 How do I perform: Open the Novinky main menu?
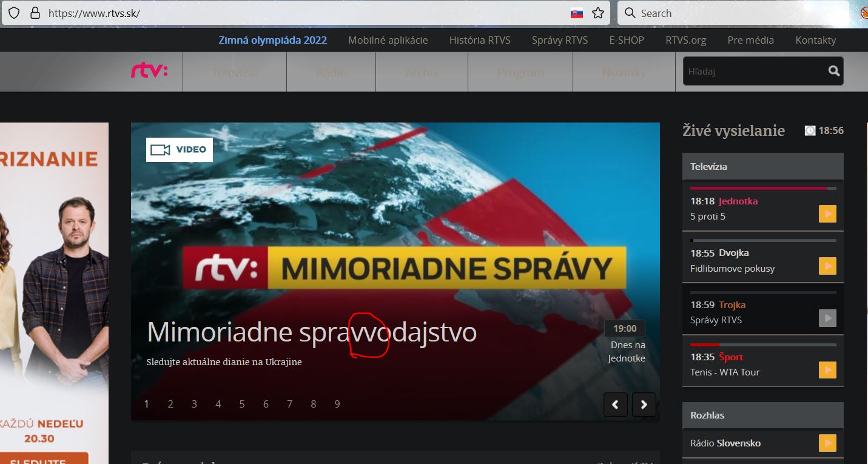pyautogui.click(x=624, y=72)
